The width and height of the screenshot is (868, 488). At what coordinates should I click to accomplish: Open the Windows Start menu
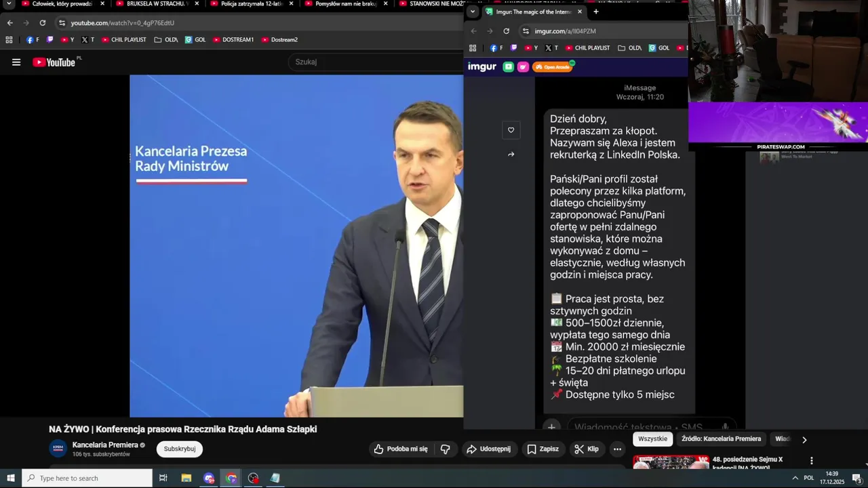[x=11, y=478]
